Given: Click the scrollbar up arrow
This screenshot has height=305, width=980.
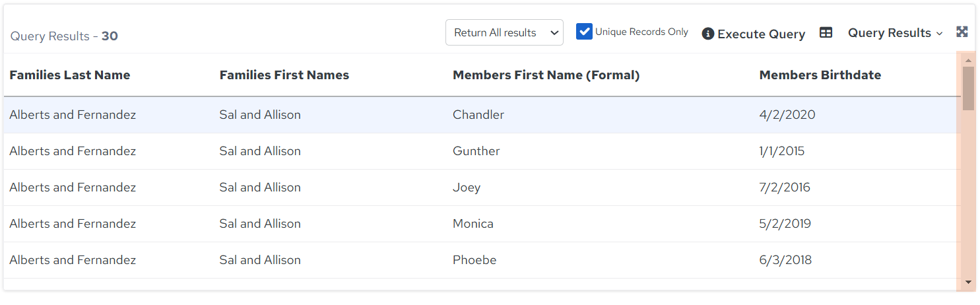Looking at the screenshot, I should coord(968,60).
